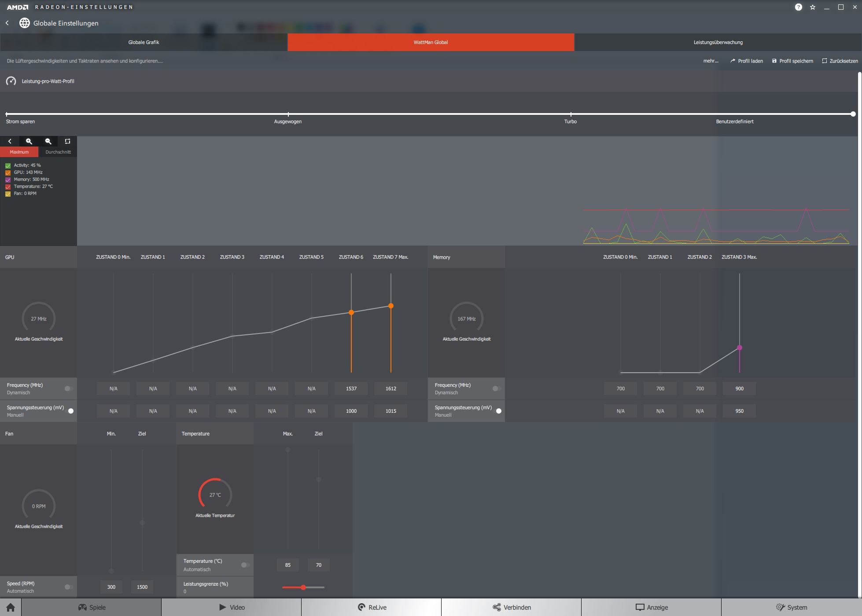This screenshot has width=862, height=616.
Task: Adjust the Leistungsgrenze red slider handle
Action: (x=303, y=587)
